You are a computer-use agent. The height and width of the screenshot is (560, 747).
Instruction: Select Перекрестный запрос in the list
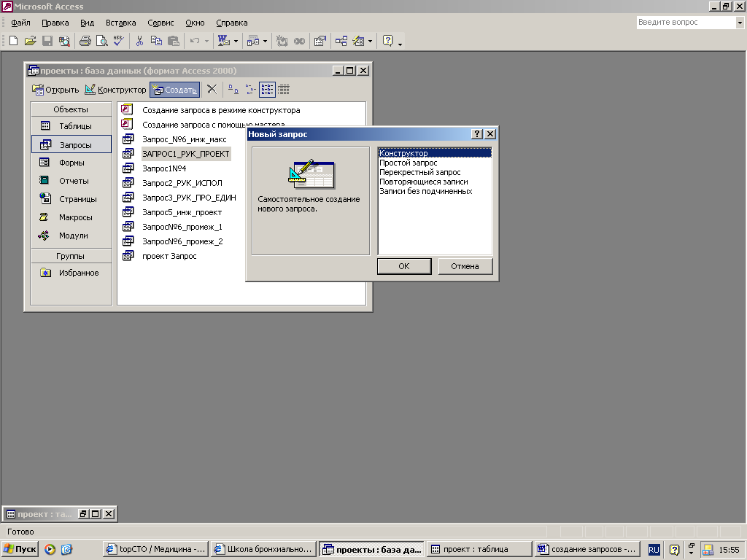(x=419, y=172)
